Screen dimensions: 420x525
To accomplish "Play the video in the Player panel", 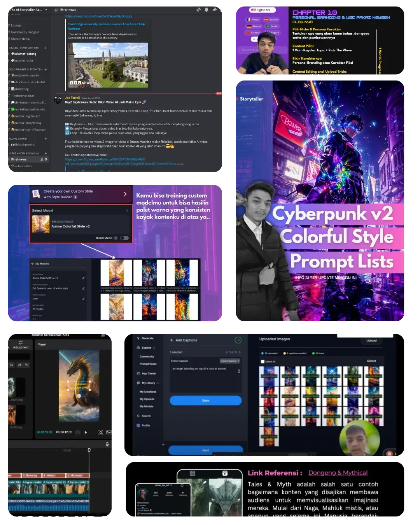I will click(x=86, y=432).
